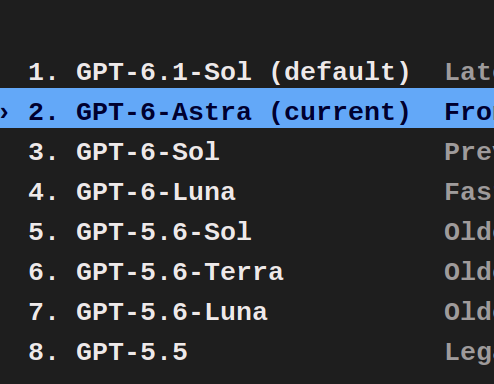Click the "Fro" description on highlighted row
The width and height of the screenshot is (494, 384).
coord(469,112)
